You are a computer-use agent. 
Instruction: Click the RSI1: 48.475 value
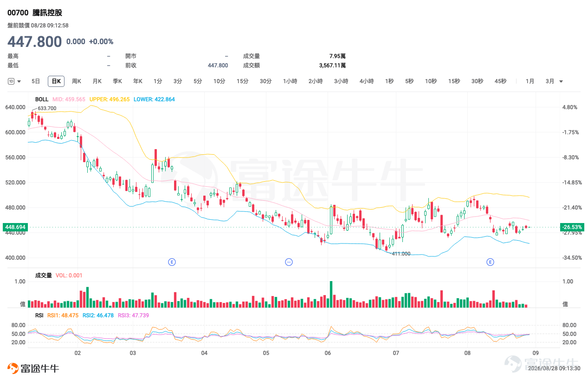coord(63,315)
